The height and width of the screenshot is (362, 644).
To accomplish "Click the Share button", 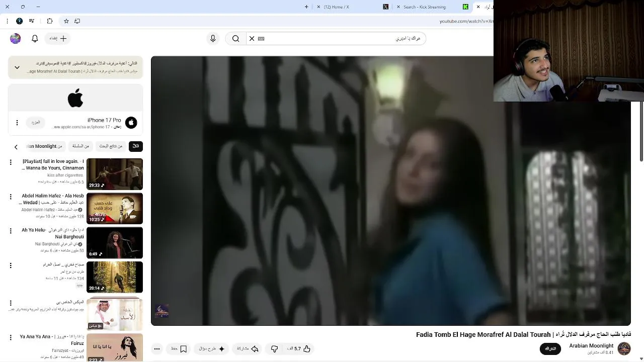I will [248, 349].
